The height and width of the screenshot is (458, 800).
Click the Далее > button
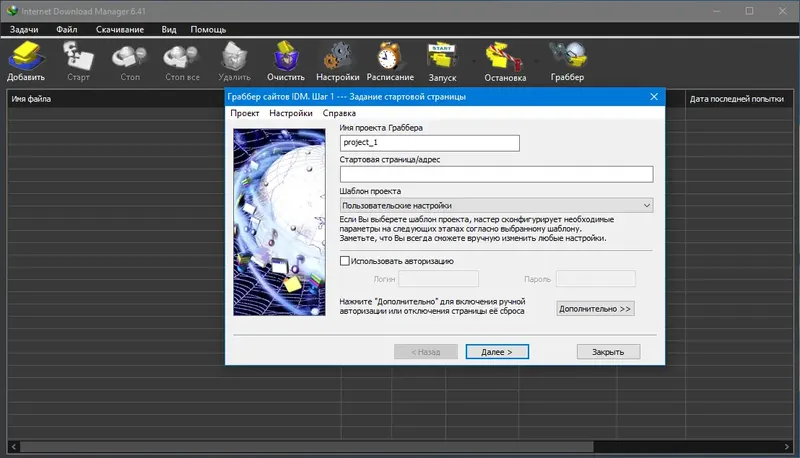tap(497, 352)
